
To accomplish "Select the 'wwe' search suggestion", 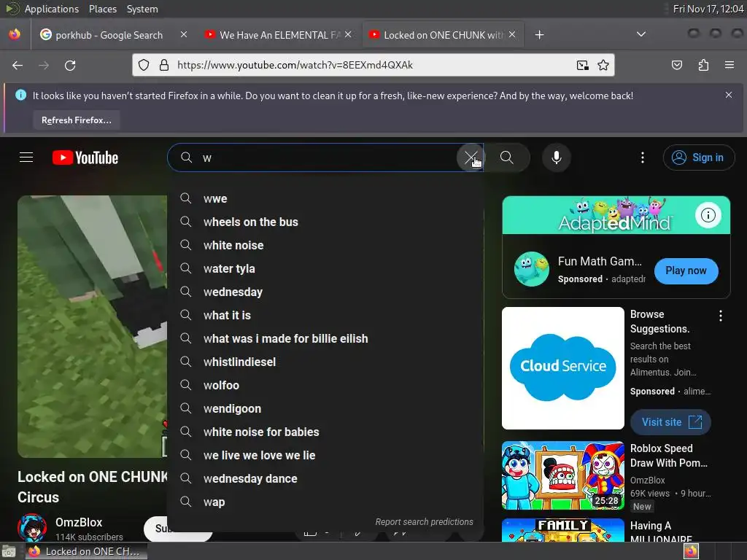I will (325, 198).
